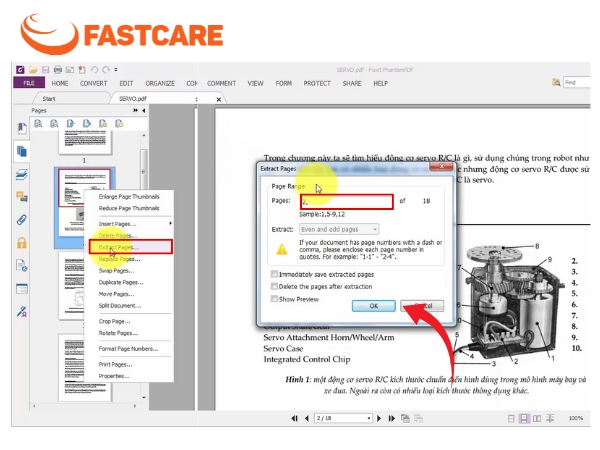
Task: Select Split Document in context menu
Action: tap(120, 306)
